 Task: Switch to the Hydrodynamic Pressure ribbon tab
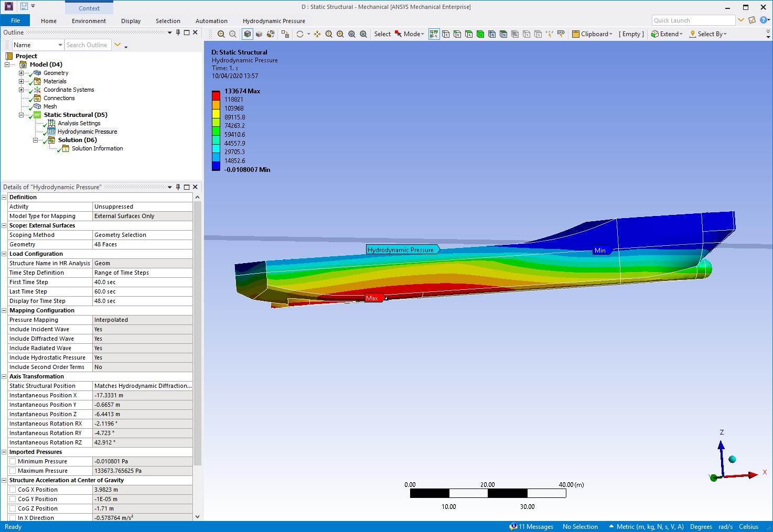point(274,21)
